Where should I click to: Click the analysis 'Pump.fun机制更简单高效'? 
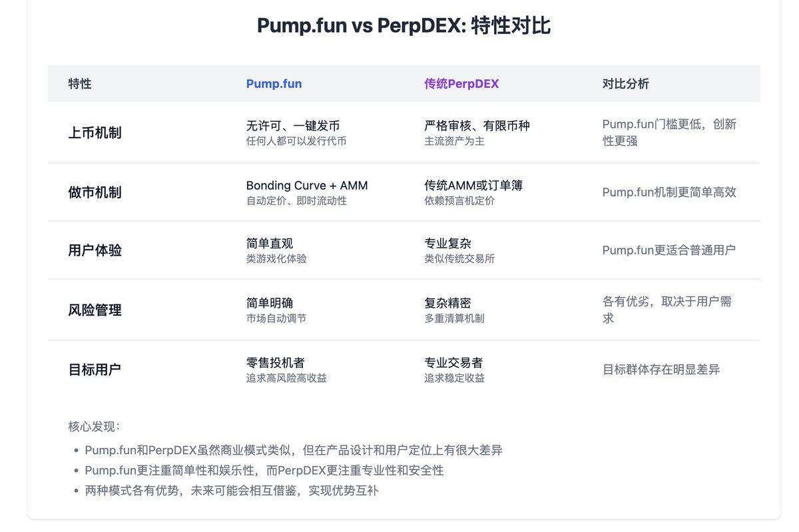[669, 192]
